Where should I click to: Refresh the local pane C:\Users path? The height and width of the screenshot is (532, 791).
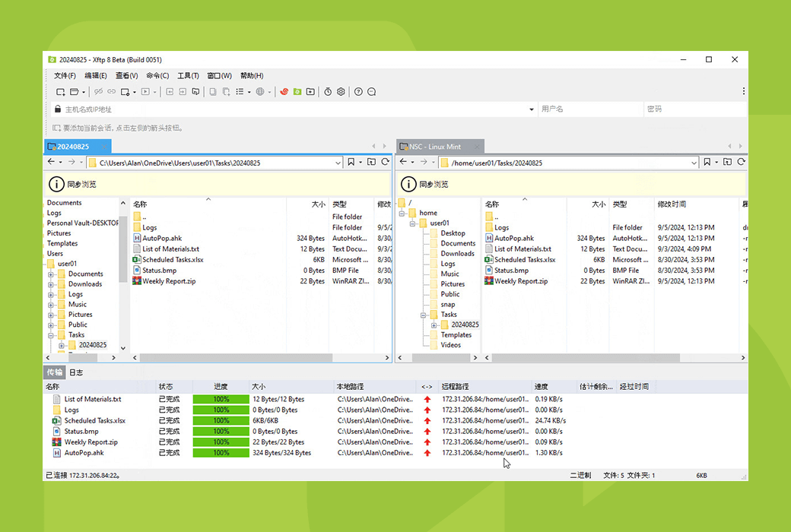click(386, 162)
